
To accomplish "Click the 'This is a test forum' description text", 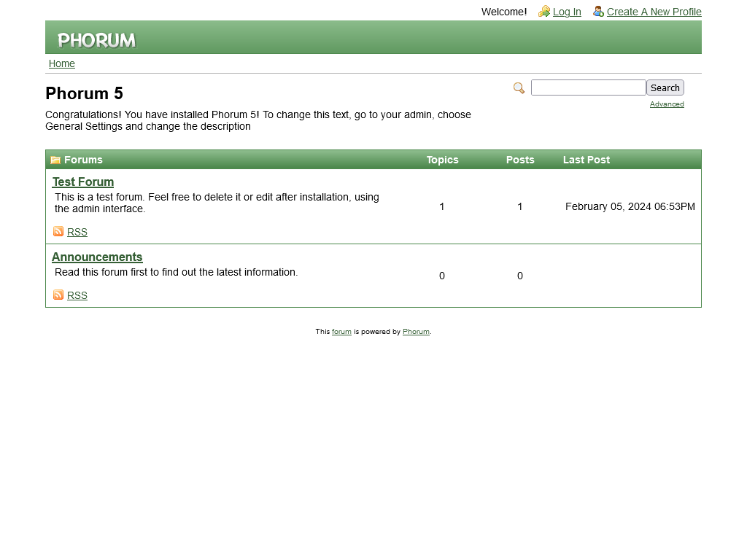I will [x=217, y=203].
